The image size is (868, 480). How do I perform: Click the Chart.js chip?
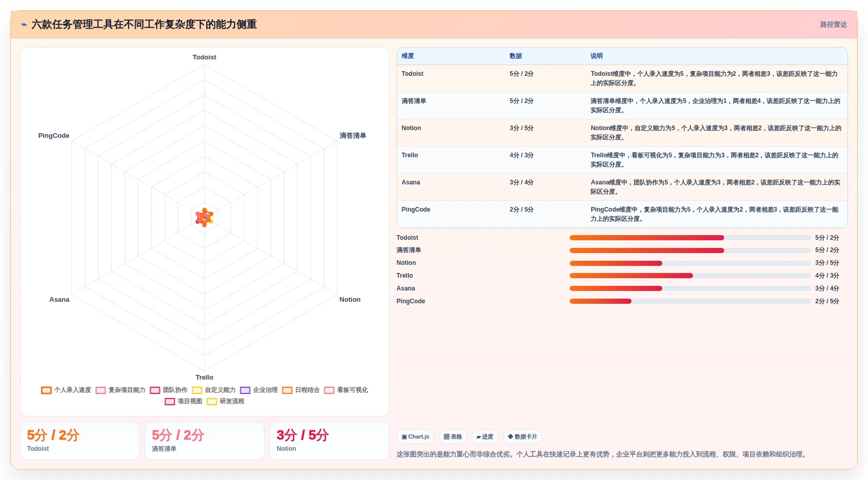point(416,437)
